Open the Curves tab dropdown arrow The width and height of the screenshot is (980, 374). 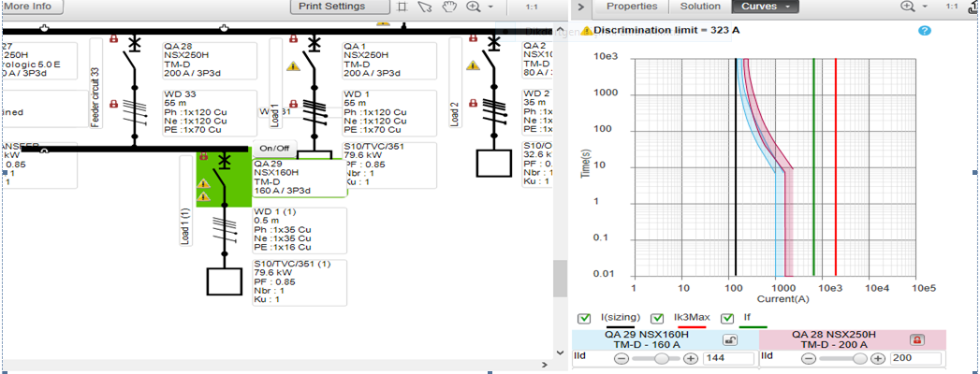pos(788,7)
